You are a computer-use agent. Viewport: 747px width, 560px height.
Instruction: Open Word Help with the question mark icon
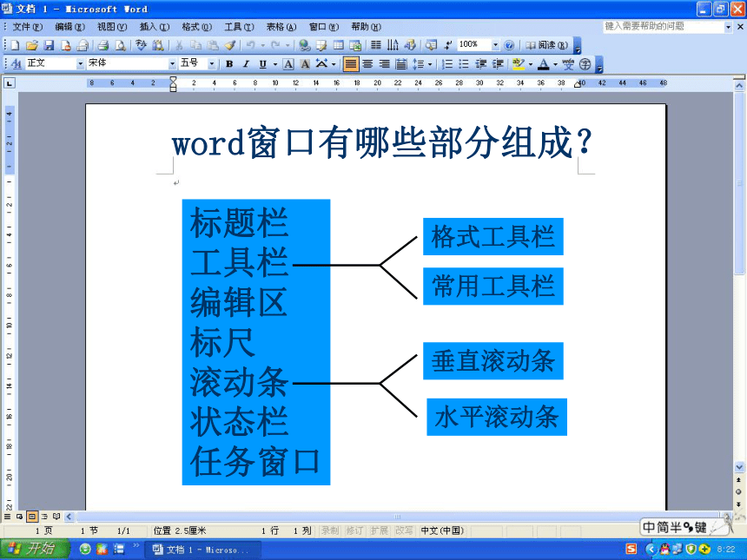(x=509, y=45)
